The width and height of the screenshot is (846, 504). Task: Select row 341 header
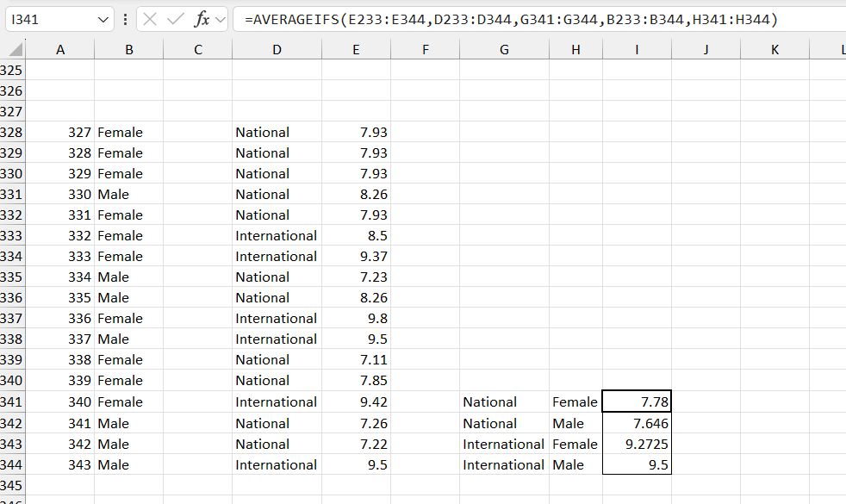pos(12,402)
